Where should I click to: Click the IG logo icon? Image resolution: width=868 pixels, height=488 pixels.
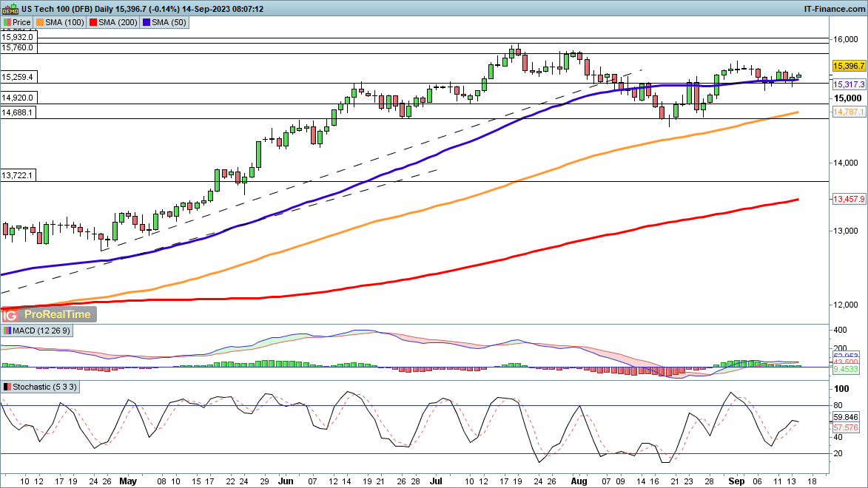pyautogui.click(x=9, y=316)
